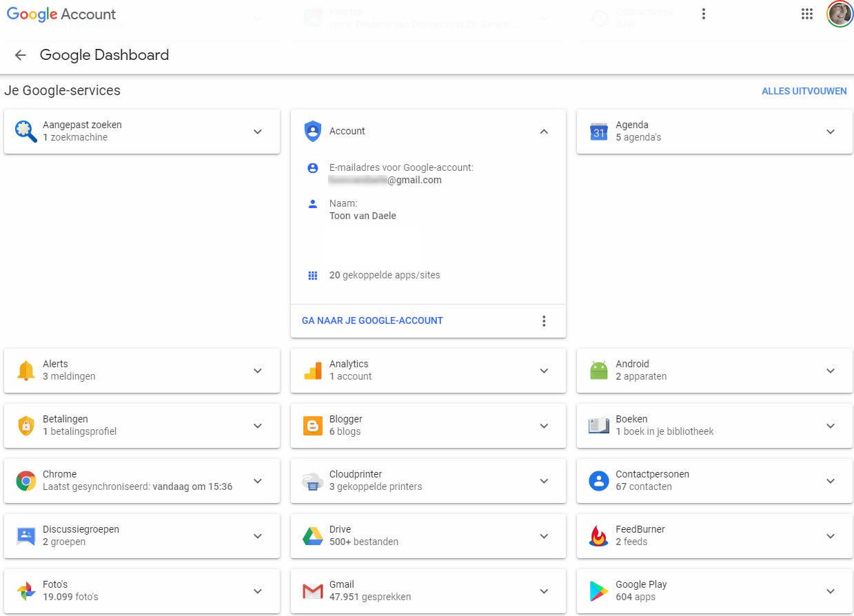
Task: Collapse the Account card
Action: click(544, 131)
